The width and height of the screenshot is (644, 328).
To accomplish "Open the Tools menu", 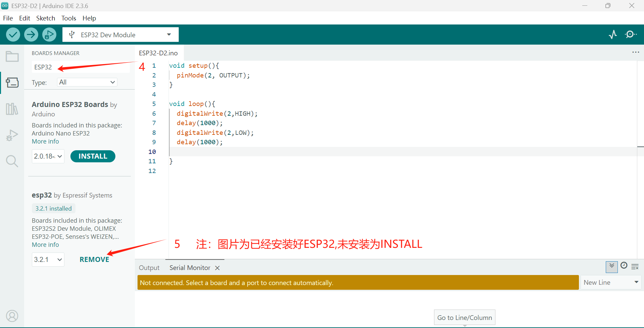I will tap(69, 18).
